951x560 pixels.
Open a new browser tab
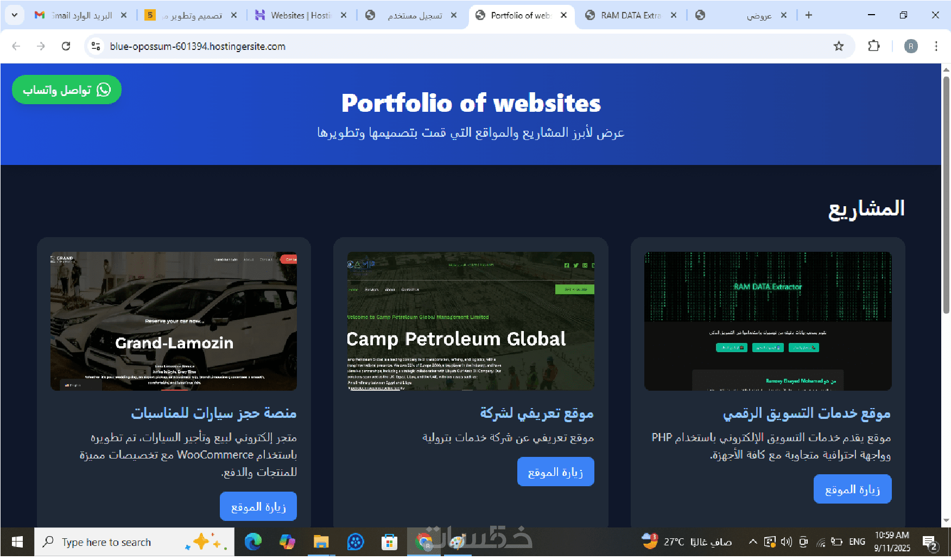(809, 15)
